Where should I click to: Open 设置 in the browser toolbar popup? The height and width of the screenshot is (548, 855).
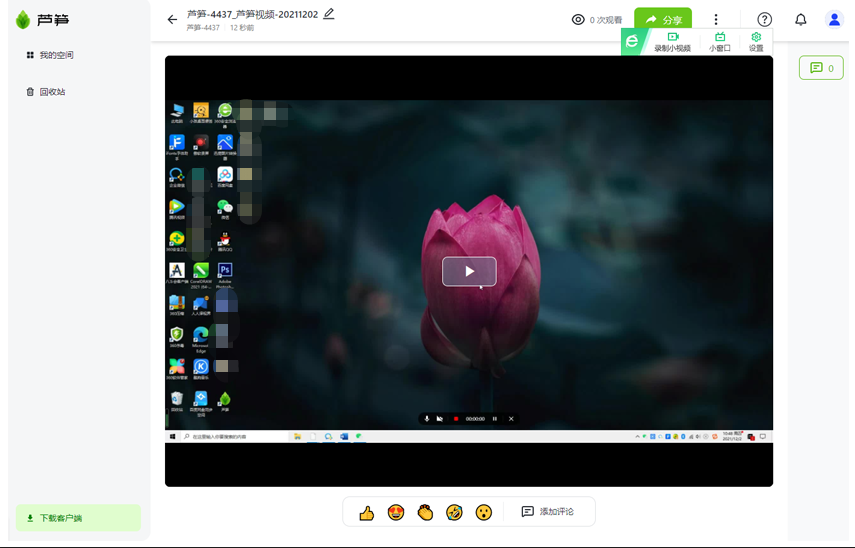click(756, 42)
